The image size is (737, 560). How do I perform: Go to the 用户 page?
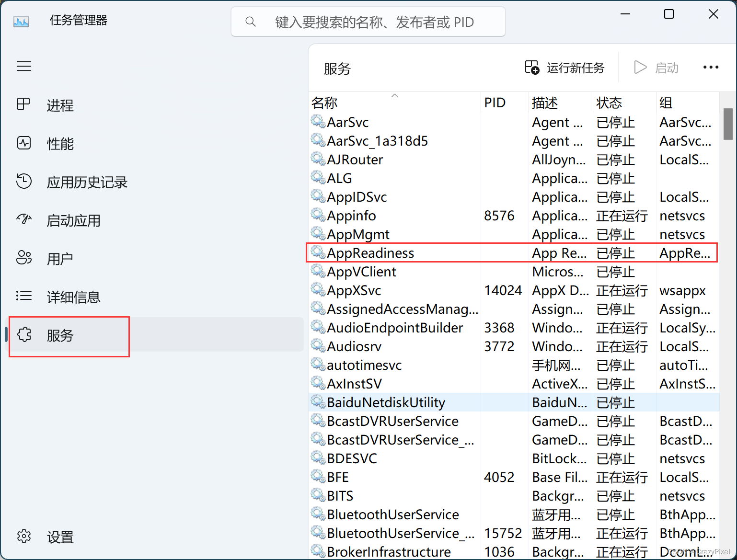click(60, 259)
